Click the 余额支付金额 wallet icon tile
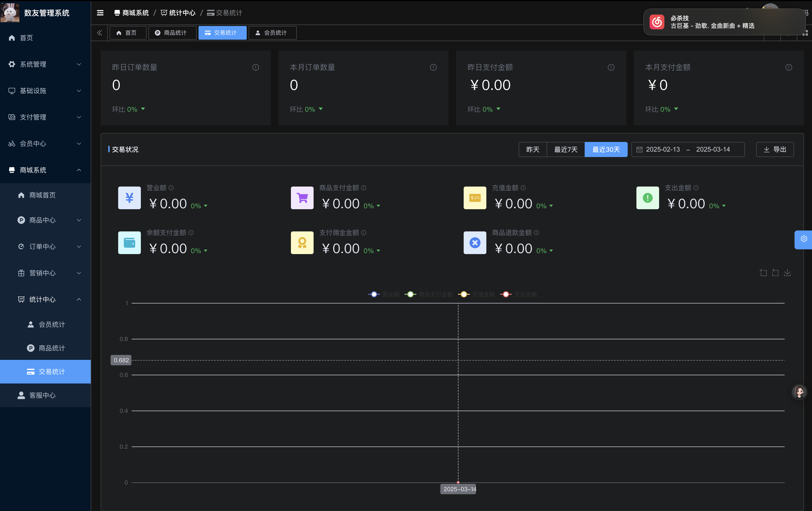Screen dimensions: 812x511 click(130, 243)
